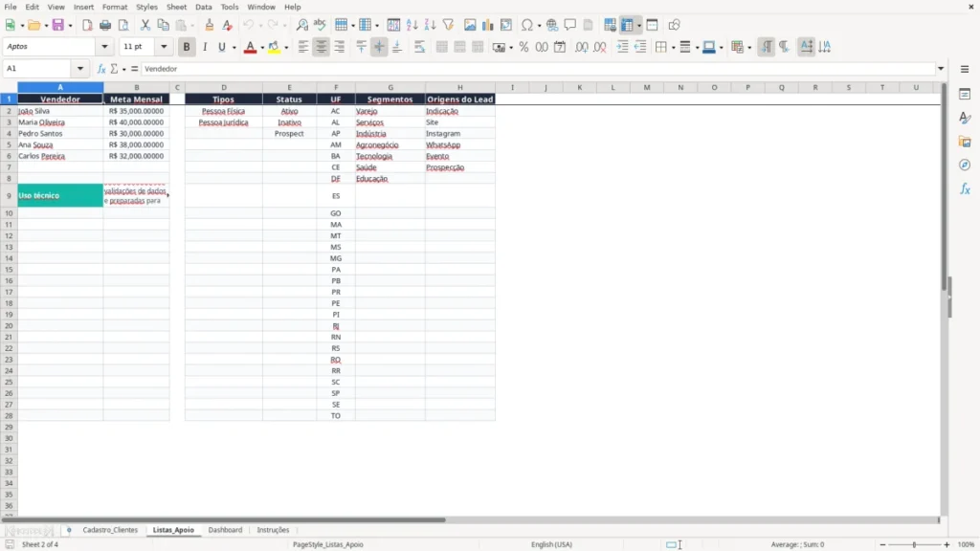Open the Select Function sum dropdown arrow
980x551 pixels.
coord(123,69)
